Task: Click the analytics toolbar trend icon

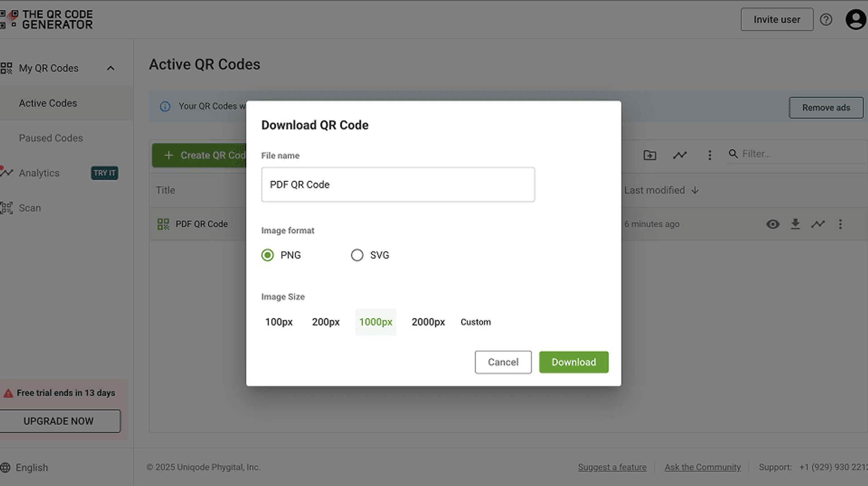Action: pyautogui.click(x=679, y=155)
